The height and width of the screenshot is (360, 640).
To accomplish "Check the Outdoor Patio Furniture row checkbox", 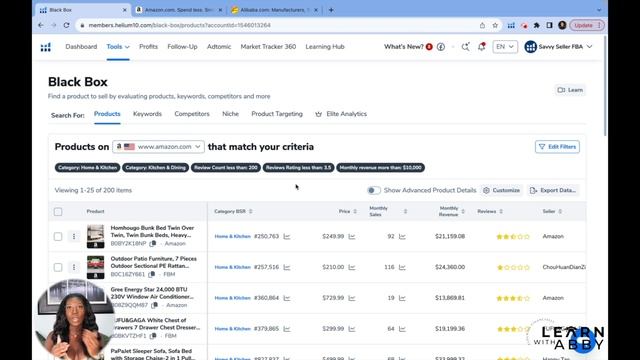I will [58, 267].
